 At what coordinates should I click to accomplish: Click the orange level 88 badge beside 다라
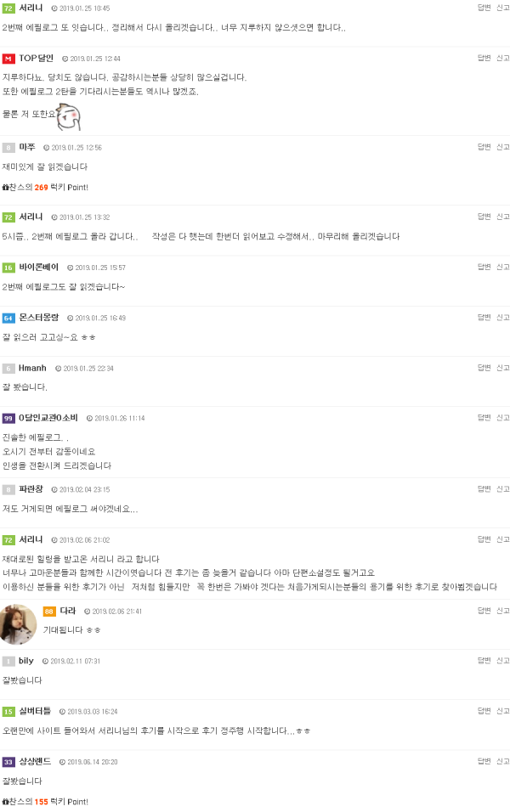click(x=49, y=612)
